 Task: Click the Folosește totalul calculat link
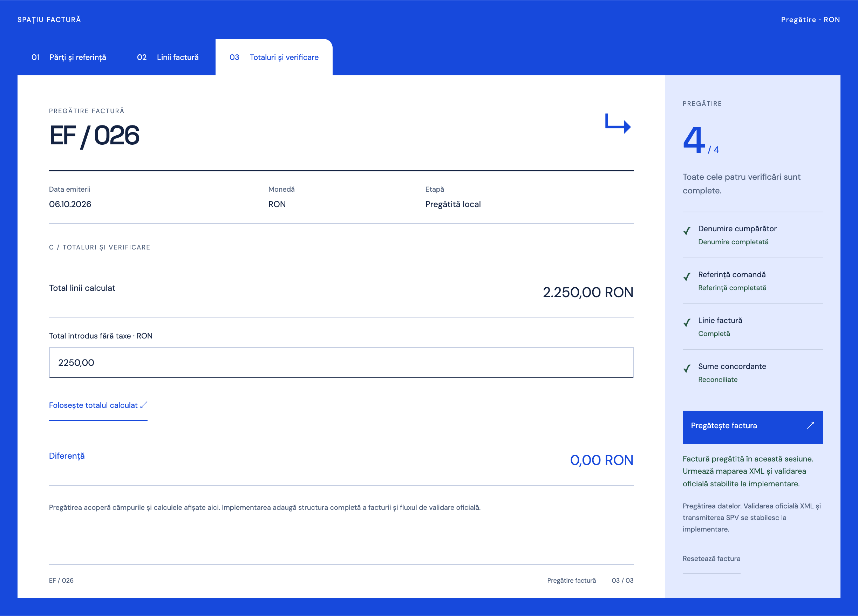pyautogui.click(x=98, y=405)
